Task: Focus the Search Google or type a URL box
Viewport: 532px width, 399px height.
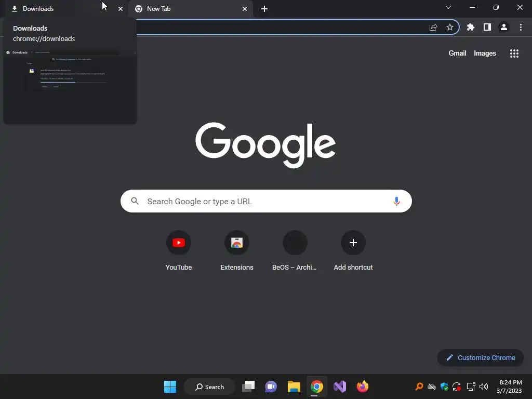Action: [x=266, y=201]
